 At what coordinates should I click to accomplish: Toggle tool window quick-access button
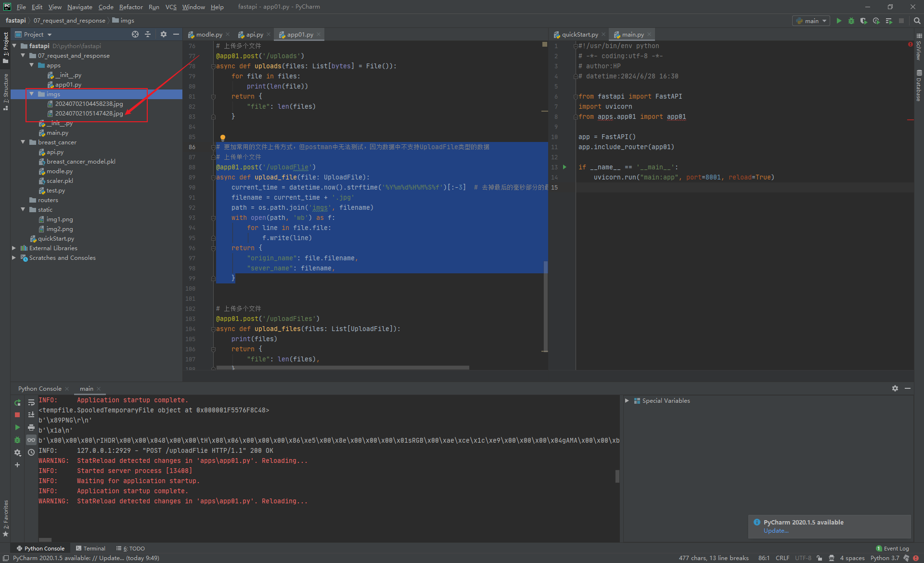[x=6, y=558]
